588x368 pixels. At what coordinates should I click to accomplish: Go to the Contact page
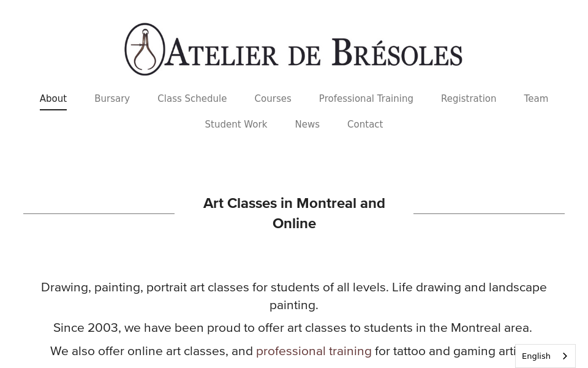click(x=365, y=125)
